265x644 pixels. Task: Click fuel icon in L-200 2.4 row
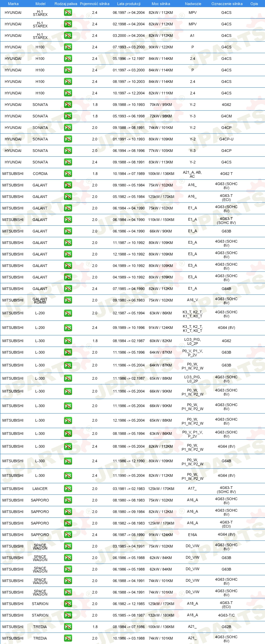pyautogui.click(x=68, y=328)
